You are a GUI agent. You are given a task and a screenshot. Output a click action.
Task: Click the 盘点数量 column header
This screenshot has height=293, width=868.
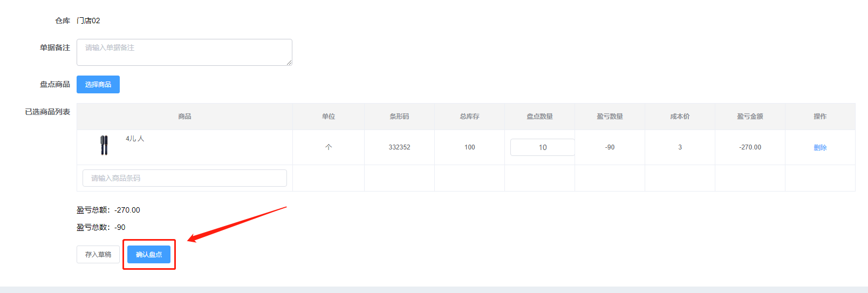click(539, 117)
